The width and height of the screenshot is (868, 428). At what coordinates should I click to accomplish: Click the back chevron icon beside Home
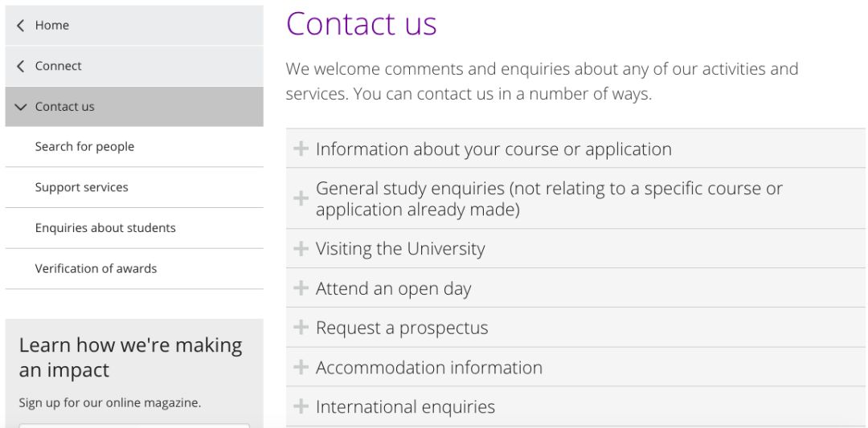[21, 26]
